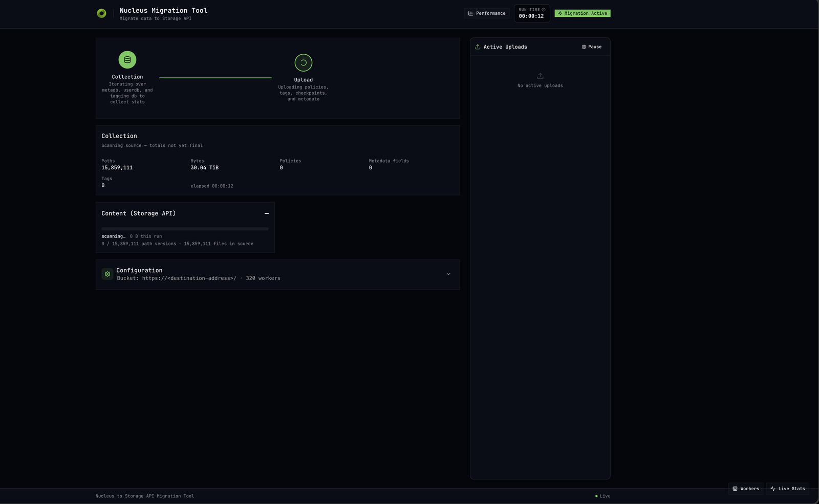Viewport: 819px width, 504px height.
Task: Open the Live Stats panel
Action: click(x=788, y=489)
